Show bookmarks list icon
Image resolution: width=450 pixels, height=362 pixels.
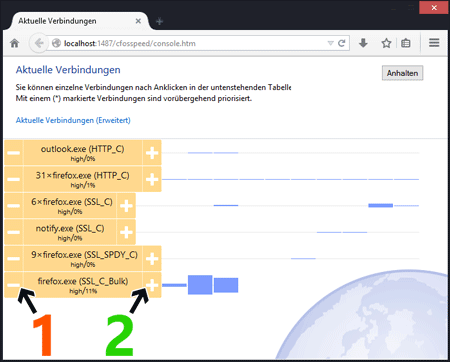coord(406,43)
